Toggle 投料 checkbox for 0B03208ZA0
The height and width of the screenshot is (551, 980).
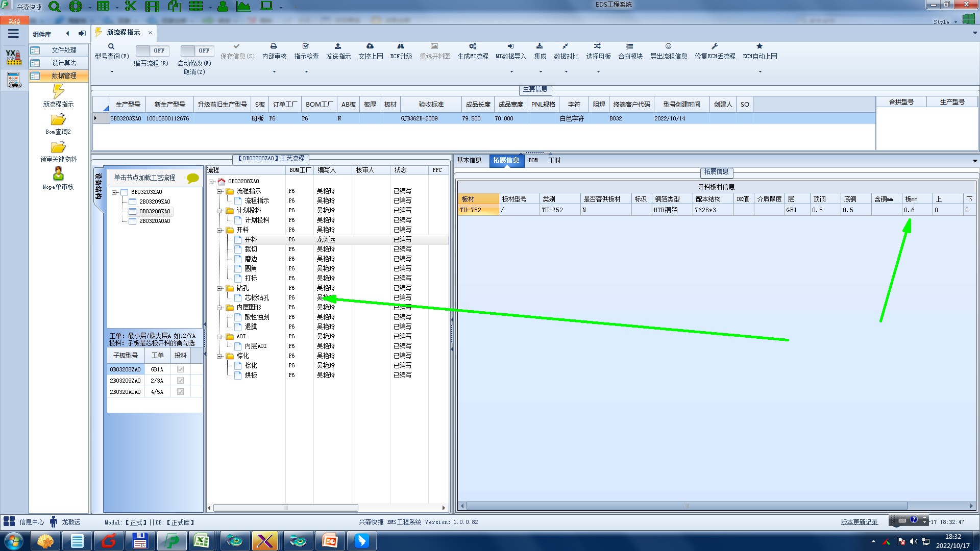(180, 369)
